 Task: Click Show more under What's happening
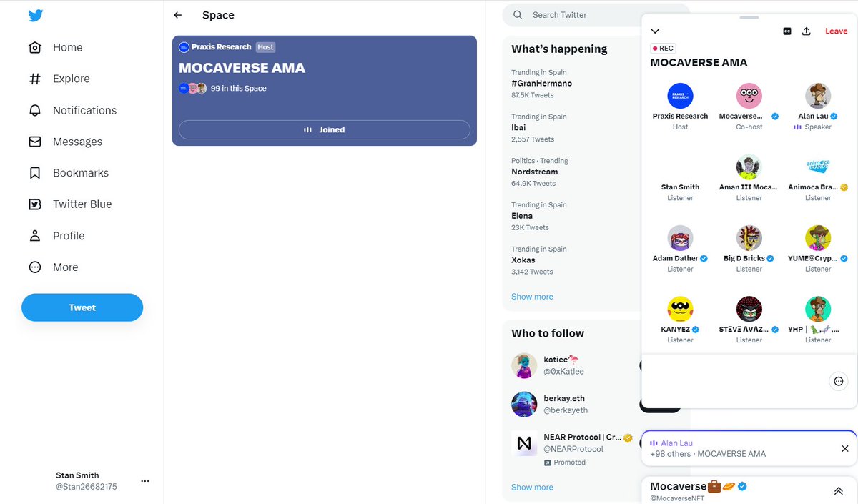(532, 297)
